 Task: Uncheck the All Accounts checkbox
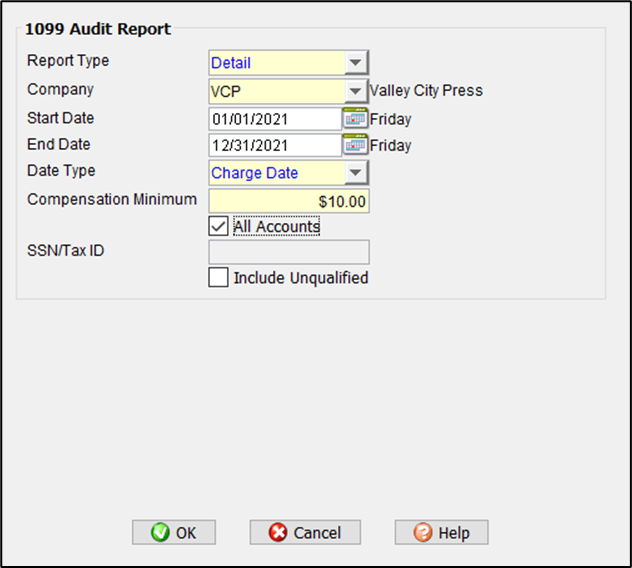click(218, 227)
